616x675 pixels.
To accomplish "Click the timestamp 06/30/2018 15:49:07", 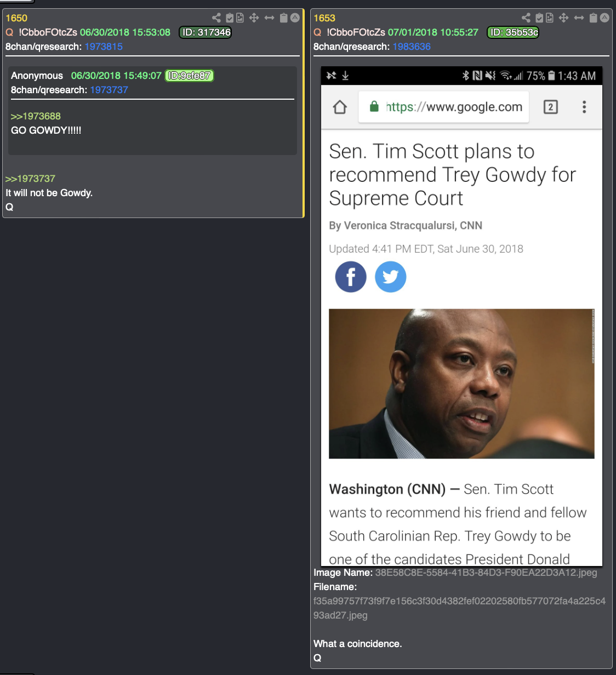I will point(116,76).
